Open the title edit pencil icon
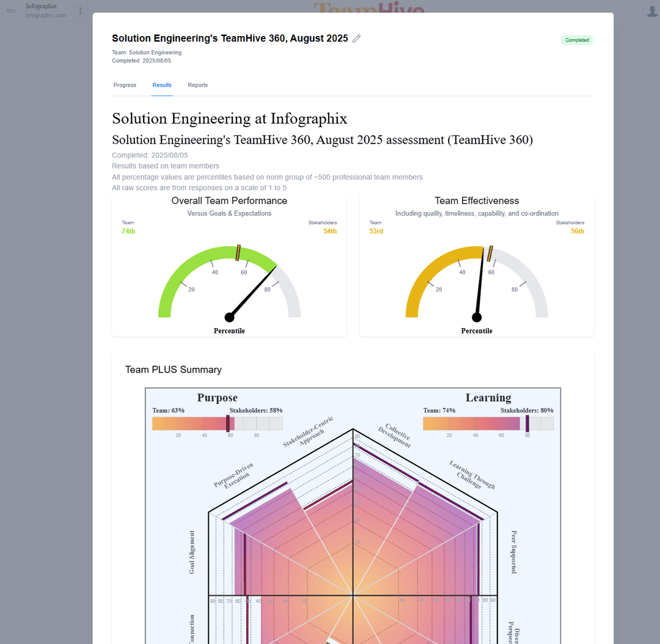 [356, 38]
